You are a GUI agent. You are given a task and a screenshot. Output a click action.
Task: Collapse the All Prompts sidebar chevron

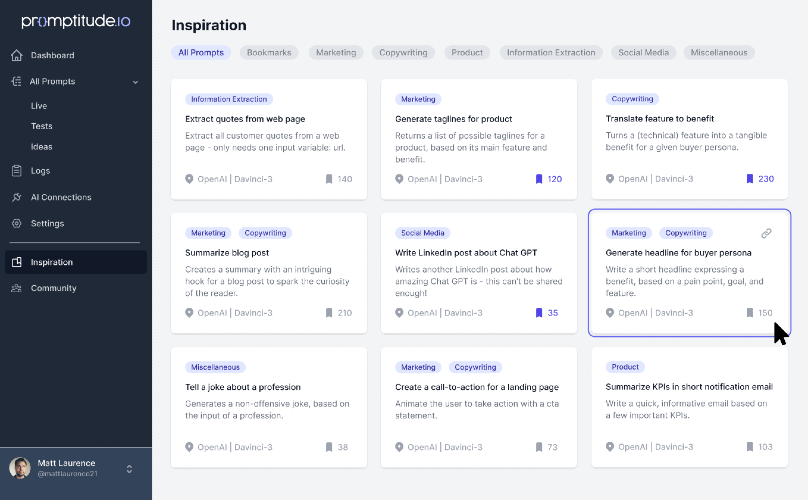(135, 82)
